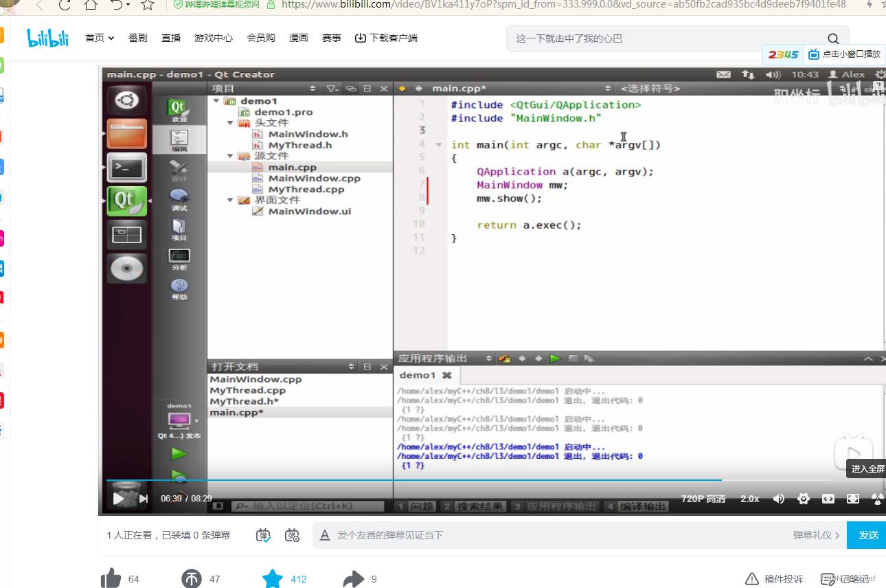The height and width of the screenshot is (588, 886).
Task: Click the demo1 build target selector
Action: pyautogui.click(x=179, y=420)
